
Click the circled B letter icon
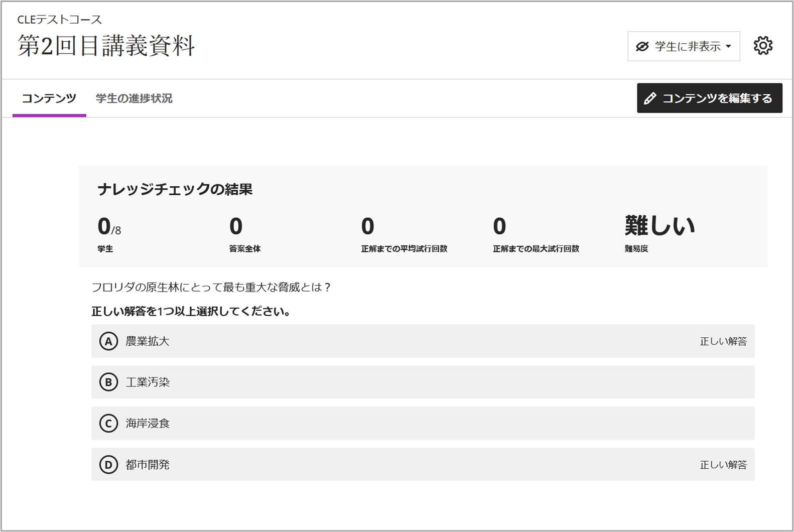pos(108,382)
